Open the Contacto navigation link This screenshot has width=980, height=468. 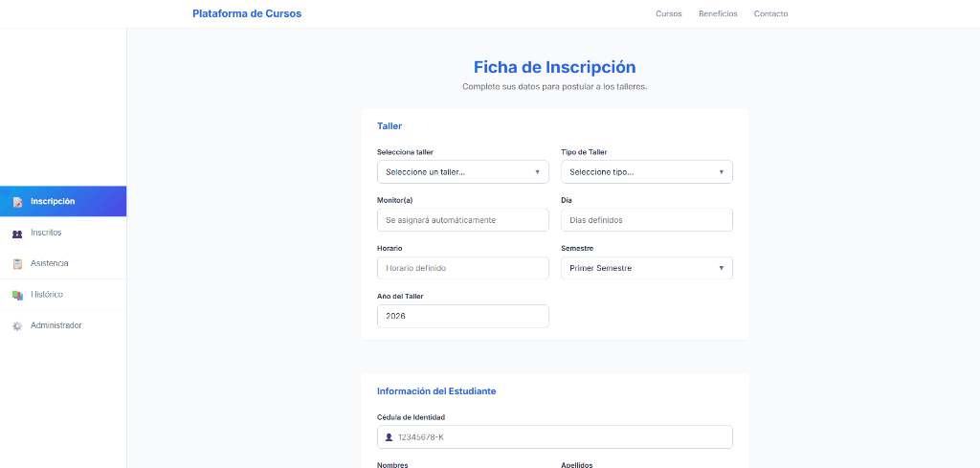pos(770,13)
